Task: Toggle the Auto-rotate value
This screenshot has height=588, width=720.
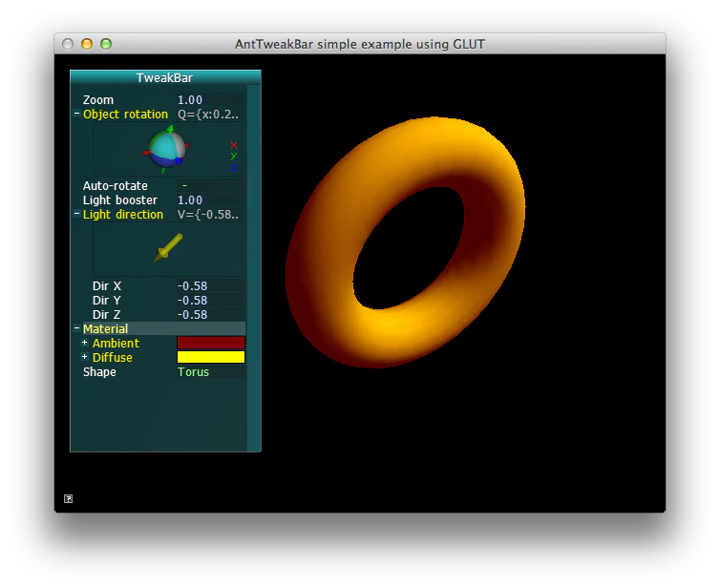Action: click(211, 185)
